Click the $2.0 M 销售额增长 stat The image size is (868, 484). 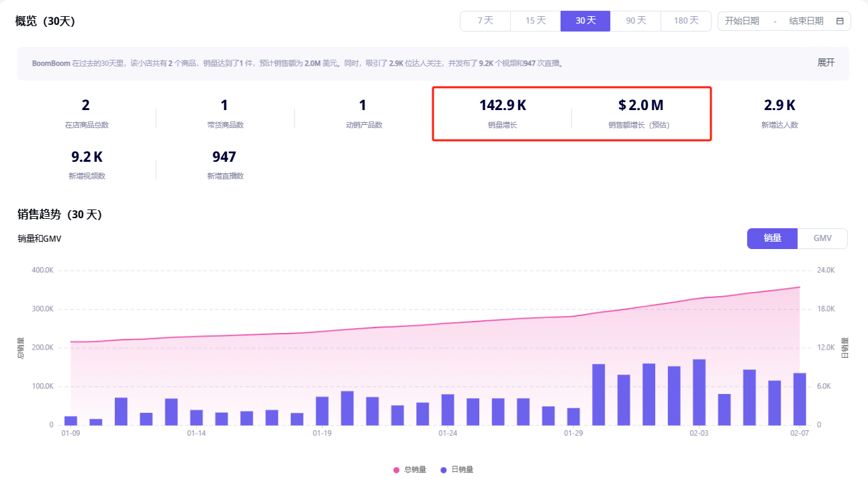pyautogui.click(x=640, y=113)
